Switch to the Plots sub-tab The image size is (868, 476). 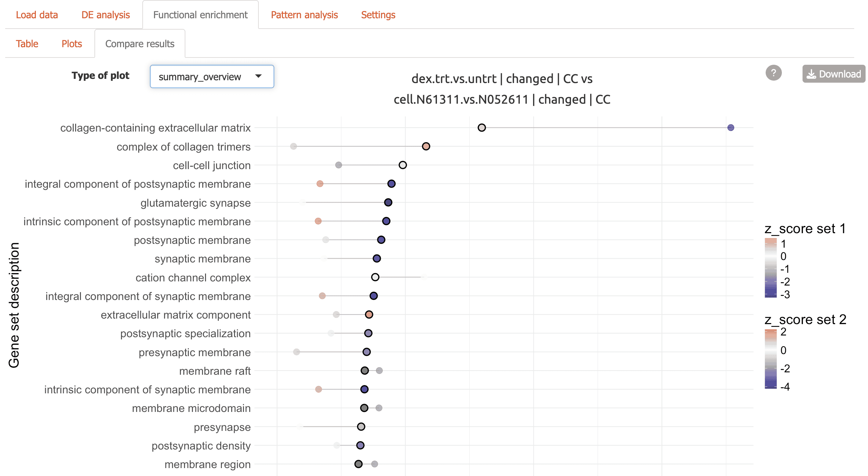(72, 44)
